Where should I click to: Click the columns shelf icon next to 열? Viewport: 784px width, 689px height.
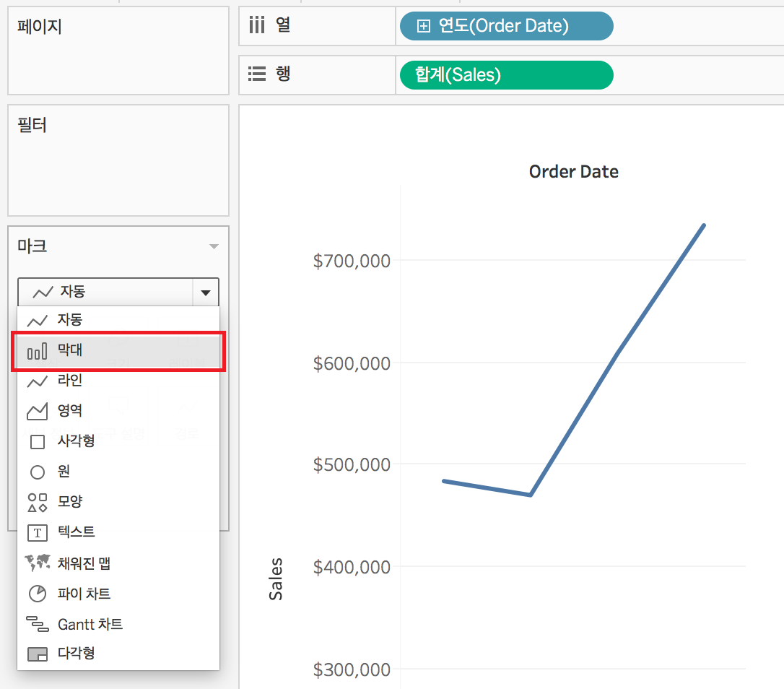pyautogui.click(x=256, y=24)
